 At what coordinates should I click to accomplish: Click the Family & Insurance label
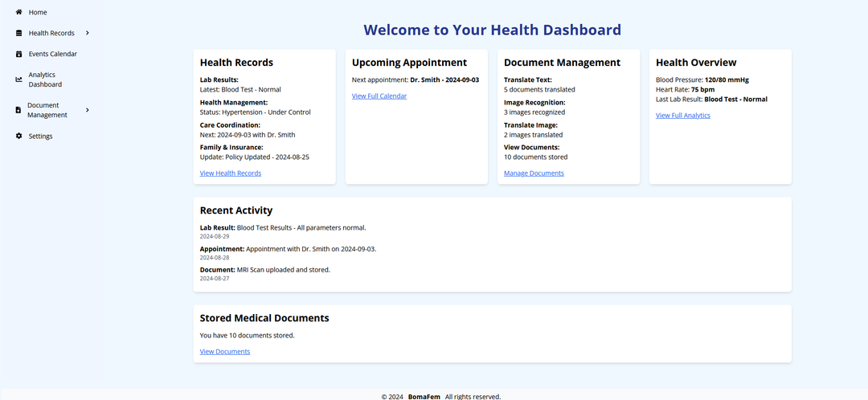tap(231, 148)
